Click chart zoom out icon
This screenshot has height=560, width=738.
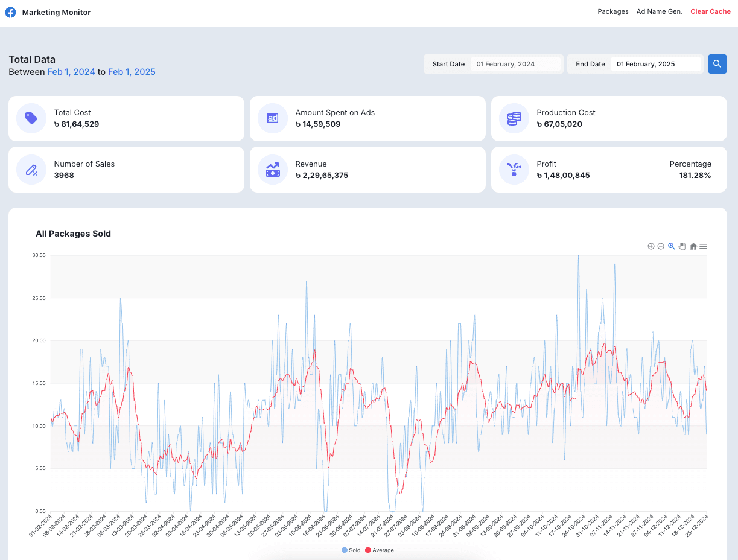[x=661, y=246]
